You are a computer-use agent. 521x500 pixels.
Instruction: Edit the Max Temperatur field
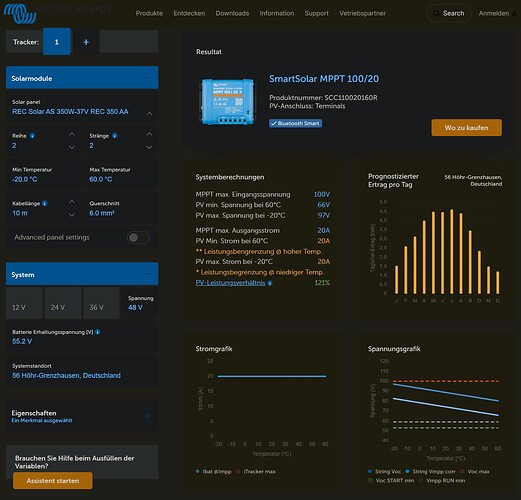click(x=120, y=175)
